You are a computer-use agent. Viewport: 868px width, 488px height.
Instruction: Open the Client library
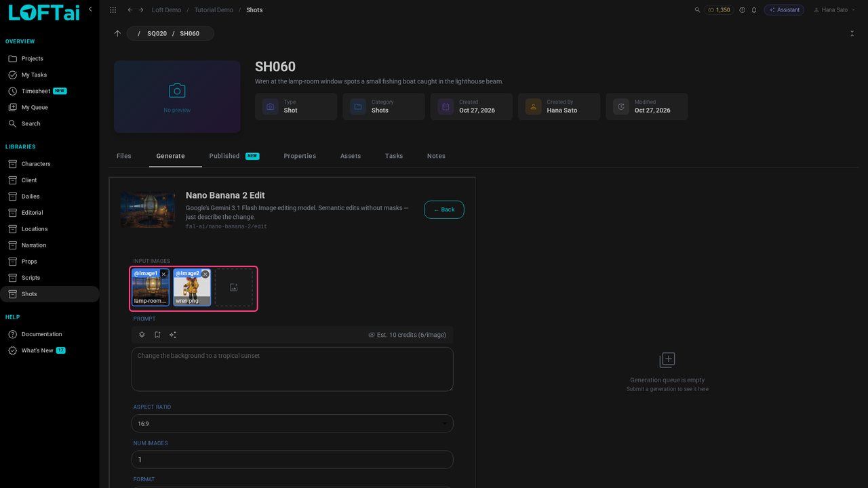click(x=50, y=180)
